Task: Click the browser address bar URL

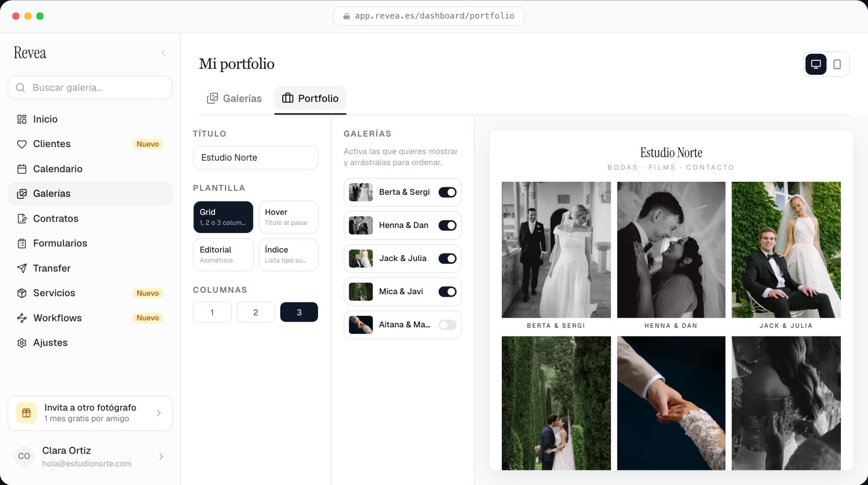Action: coord(435,16)
